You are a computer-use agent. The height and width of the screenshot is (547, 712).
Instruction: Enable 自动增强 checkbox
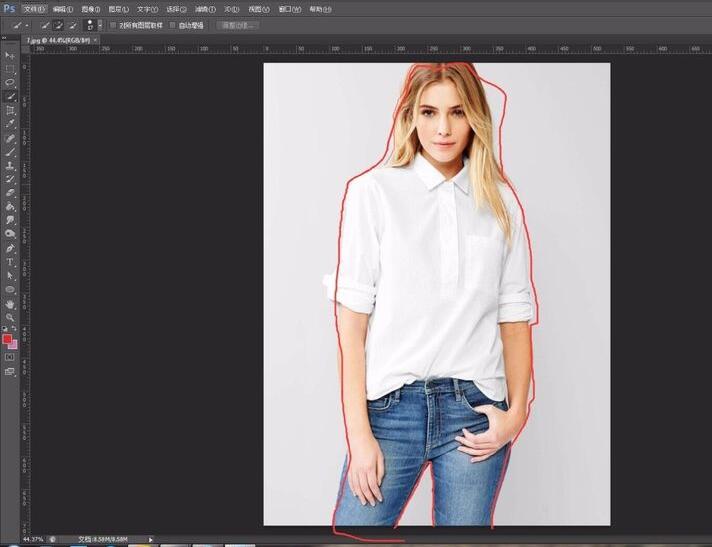pyautogui.click(x=172, y=24)
